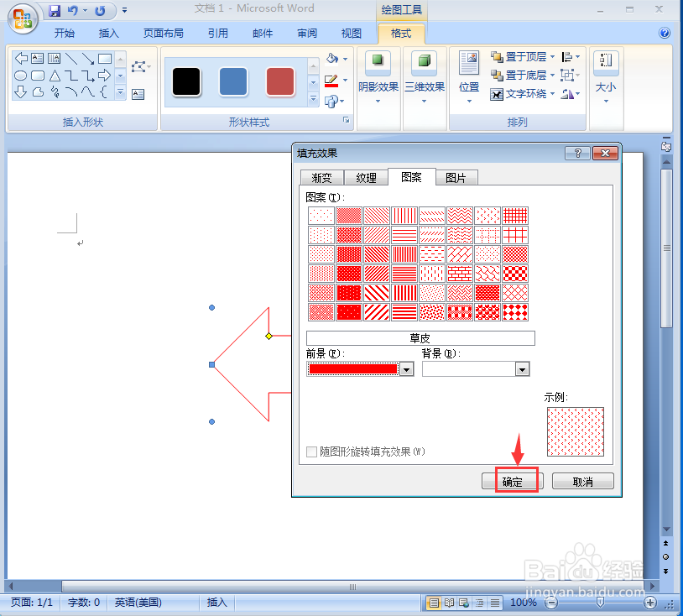Save the document with the floppy icon
The height and width of the screenshot is (616, 683).
pos(54,10)
